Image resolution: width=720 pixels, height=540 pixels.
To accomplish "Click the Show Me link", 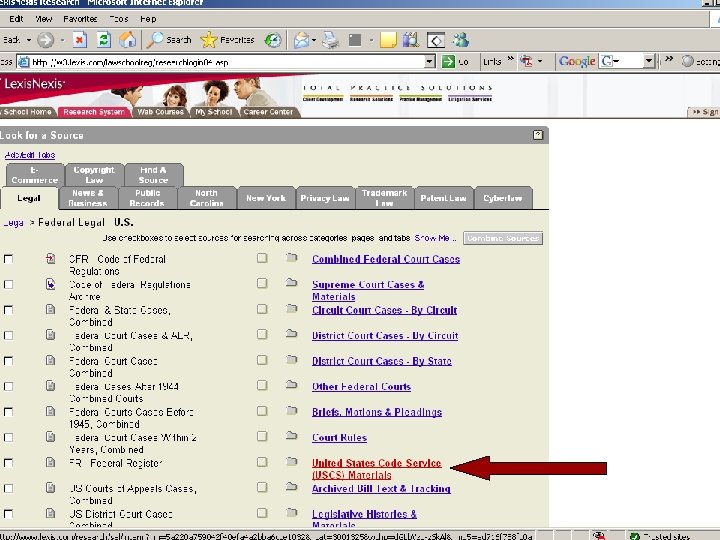I will coord(432,238).
